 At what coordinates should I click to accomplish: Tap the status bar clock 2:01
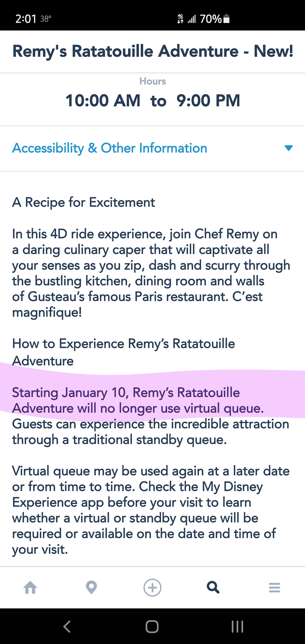click(26, 19)
